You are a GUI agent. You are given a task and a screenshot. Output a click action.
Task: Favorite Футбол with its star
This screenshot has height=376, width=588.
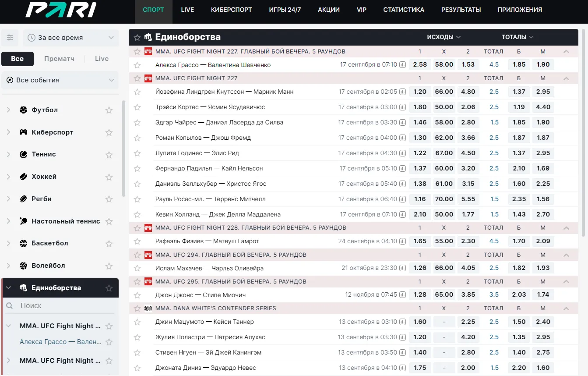(109, 110)
